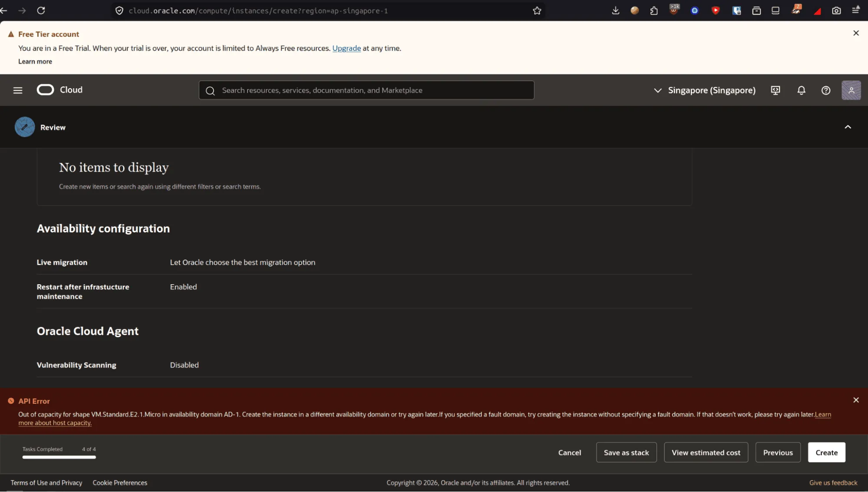This screenshot has width=868, height=492.
Task: Click Learn more in the banner
Action: pyautogui.click(x=35, y=62)
